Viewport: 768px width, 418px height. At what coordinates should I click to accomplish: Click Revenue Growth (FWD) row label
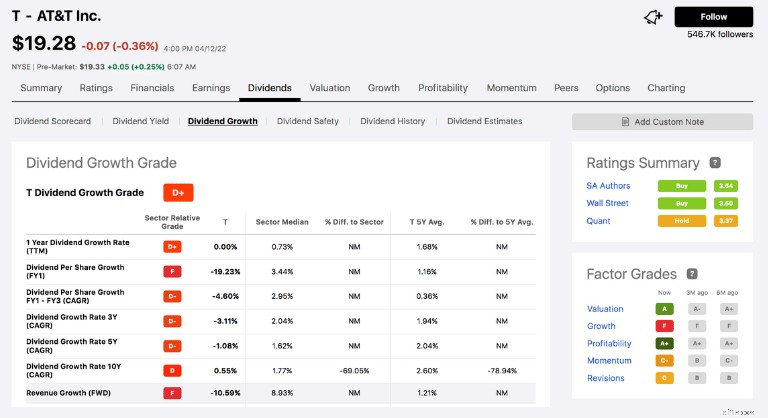point(69,393)
